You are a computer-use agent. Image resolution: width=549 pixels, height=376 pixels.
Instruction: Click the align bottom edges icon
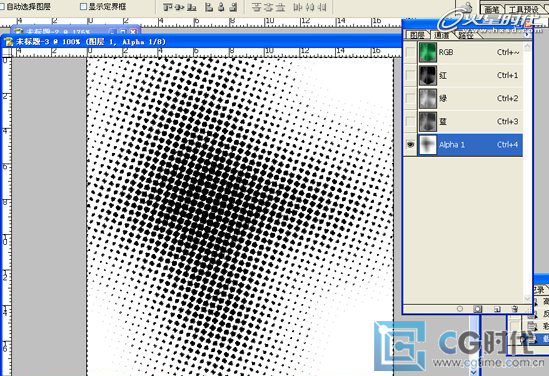(x=191, y=7)
